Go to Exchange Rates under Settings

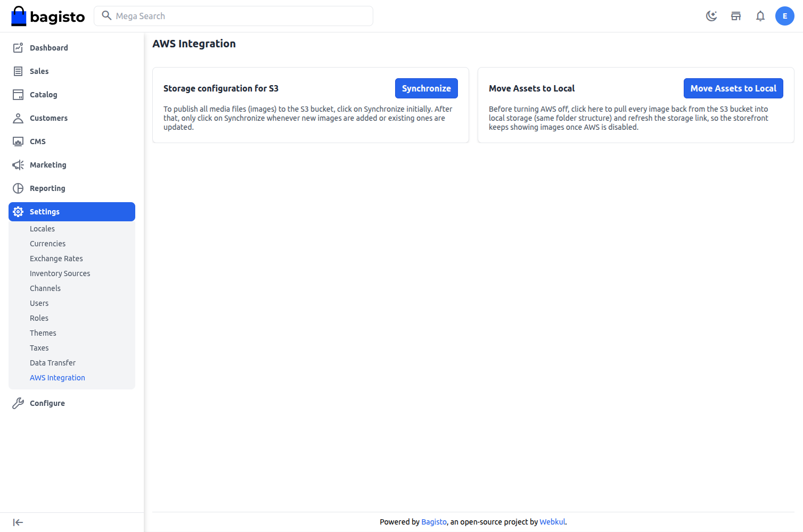coord(56,259)
